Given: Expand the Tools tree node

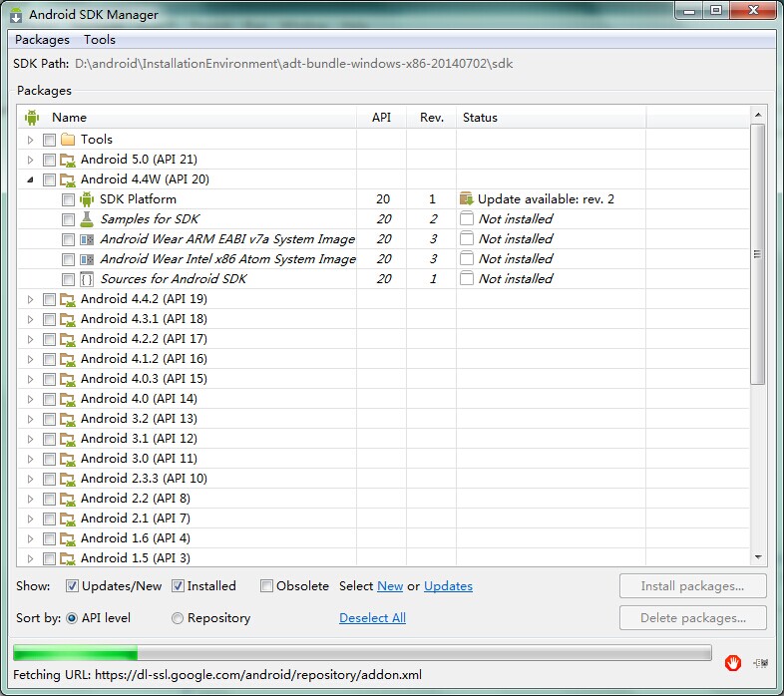Looking at the screenshot, I should pos(31,140).
